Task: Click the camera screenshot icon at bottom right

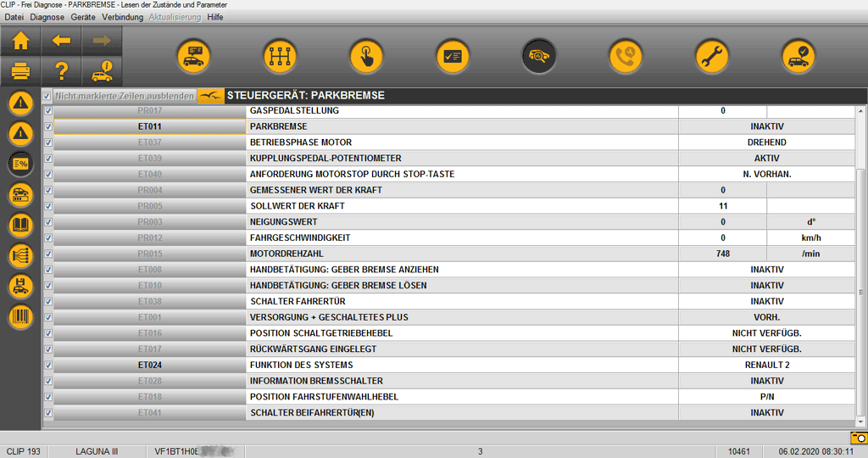Action: [858, 437]
